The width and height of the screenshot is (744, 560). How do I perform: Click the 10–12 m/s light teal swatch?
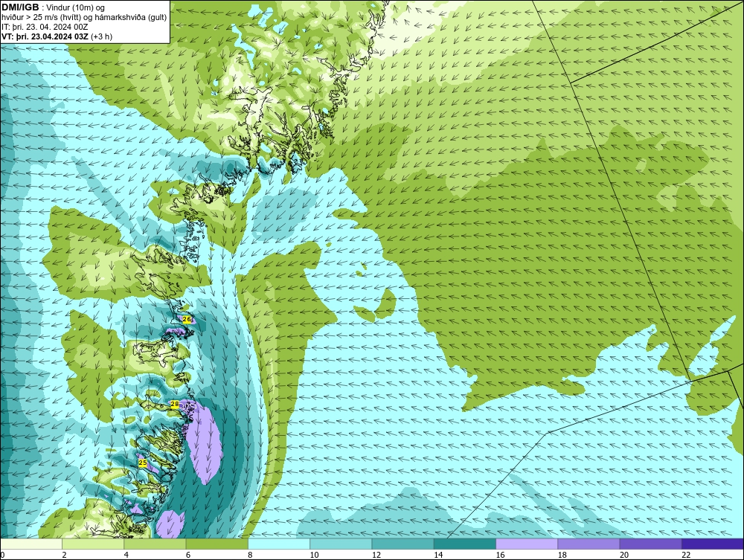click(341, 544)
